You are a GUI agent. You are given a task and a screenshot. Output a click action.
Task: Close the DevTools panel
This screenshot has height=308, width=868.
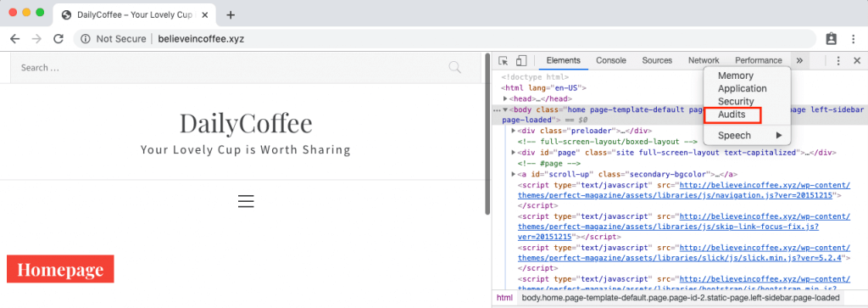coord(857,61)
